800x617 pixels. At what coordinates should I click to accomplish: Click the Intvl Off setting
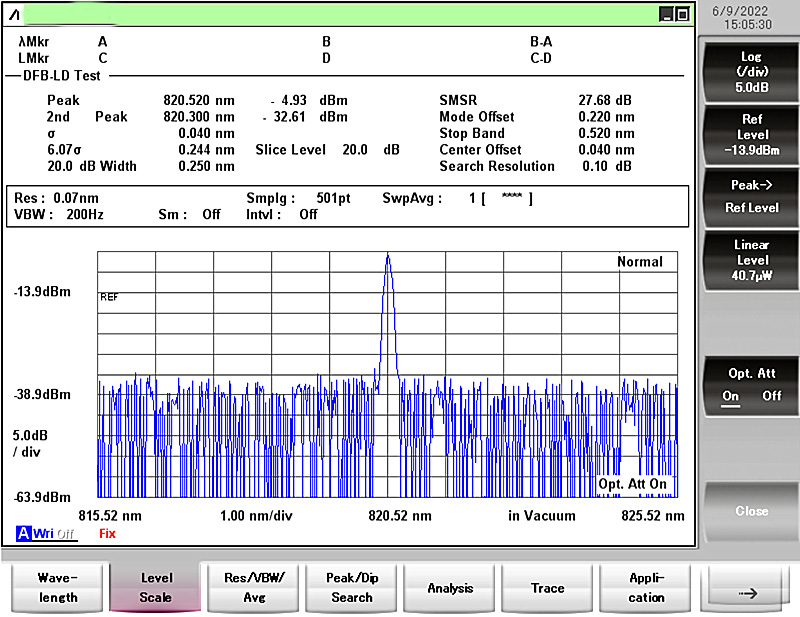click(282, 214)
